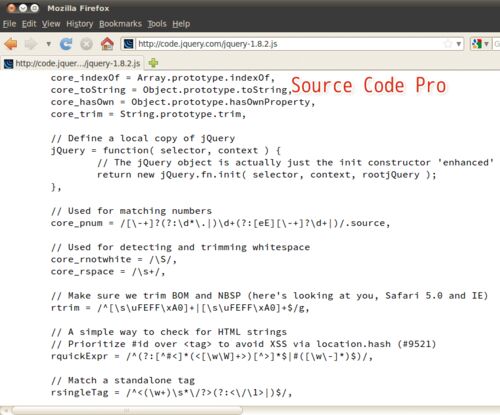Viewport: 500px width, 415px height.
Task: Reload the page with blue refresh icon
Action: pos(66,44)
